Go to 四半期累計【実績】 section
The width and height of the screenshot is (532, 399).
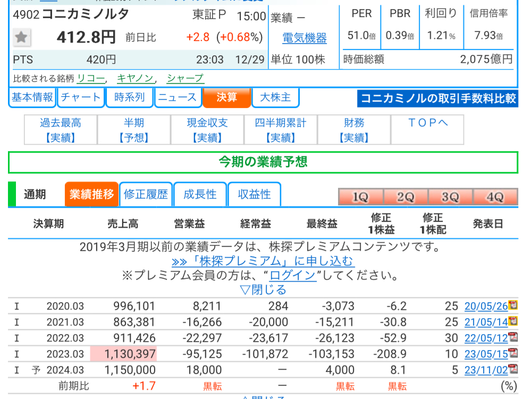[281, 130]
